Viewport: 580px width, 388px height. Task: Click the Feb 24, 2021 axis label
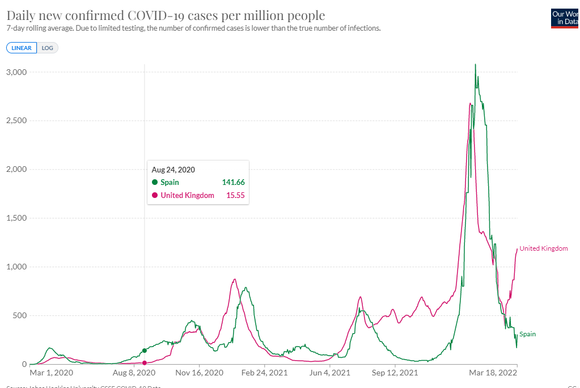(x=264, y=372)
